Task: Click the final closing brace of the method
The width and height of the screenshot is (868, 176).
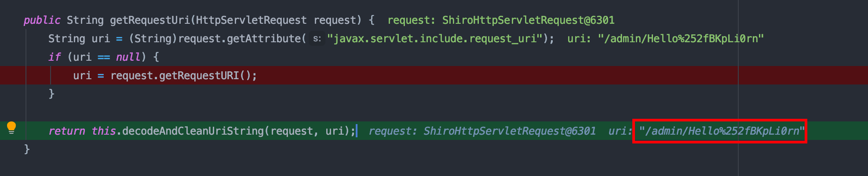Action: click(27, 149)
